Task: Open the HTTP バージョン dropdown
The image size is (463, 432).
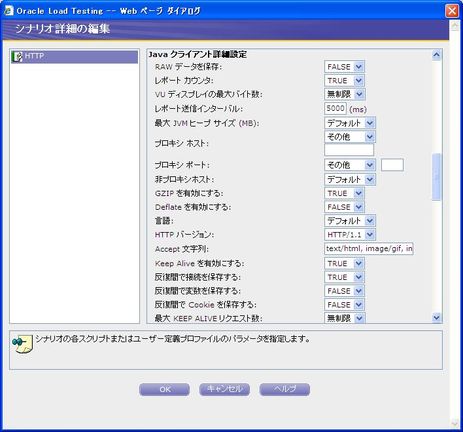Action: pyautogui.click(x=350, y=235)
